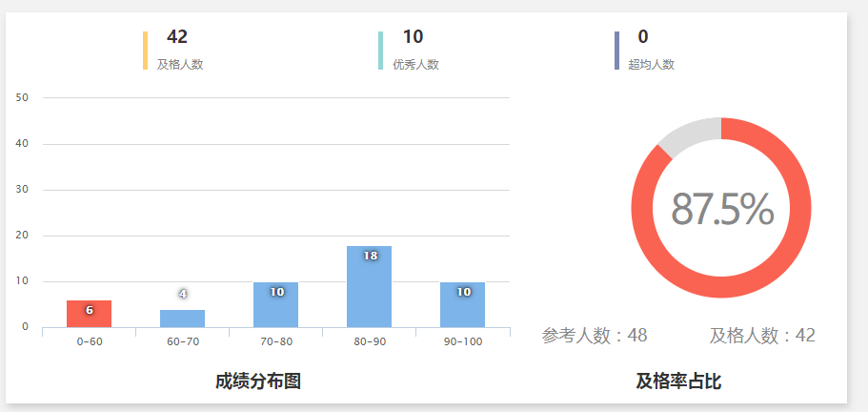Click the purple marker beside 超均人数
This screenshot has width=868, height=412.
coord(616,51)
